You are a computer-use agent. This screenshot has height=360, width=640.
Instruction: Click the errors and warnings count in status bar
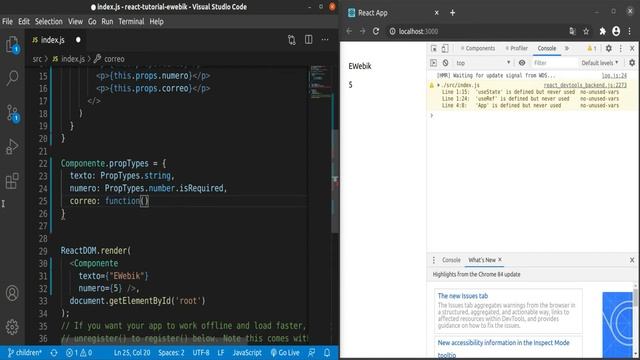(79, 353)
